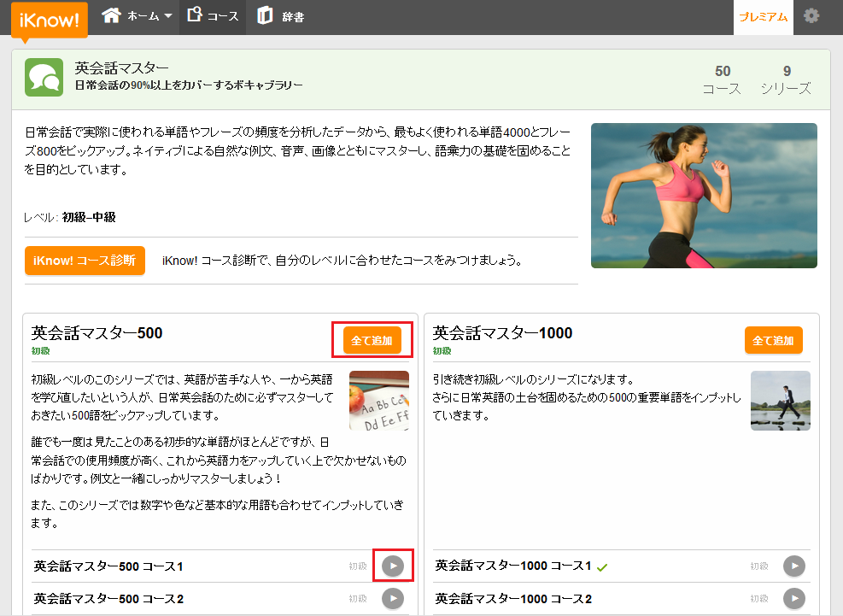This screenshot has width=843, height=616.
Task: Expand the ホーム dropdown arrow
Action: pyautogui.click(x=168, y=16)
